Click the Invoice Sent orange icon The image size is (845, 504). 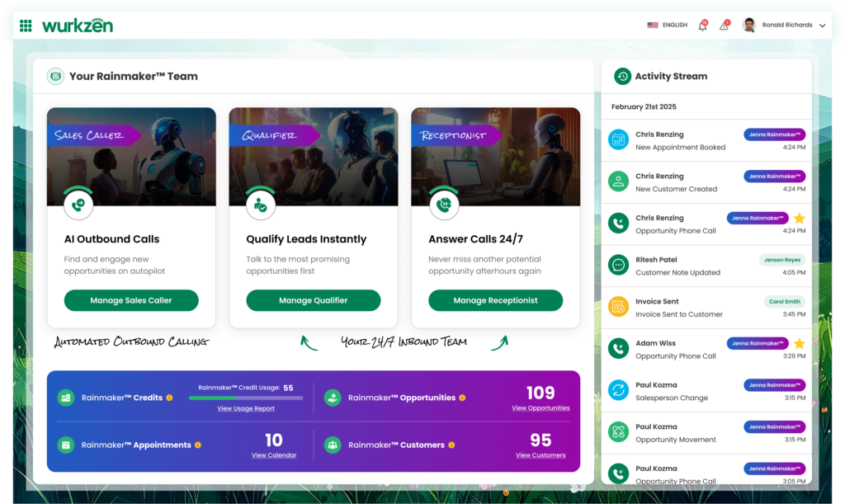(618, 307)
